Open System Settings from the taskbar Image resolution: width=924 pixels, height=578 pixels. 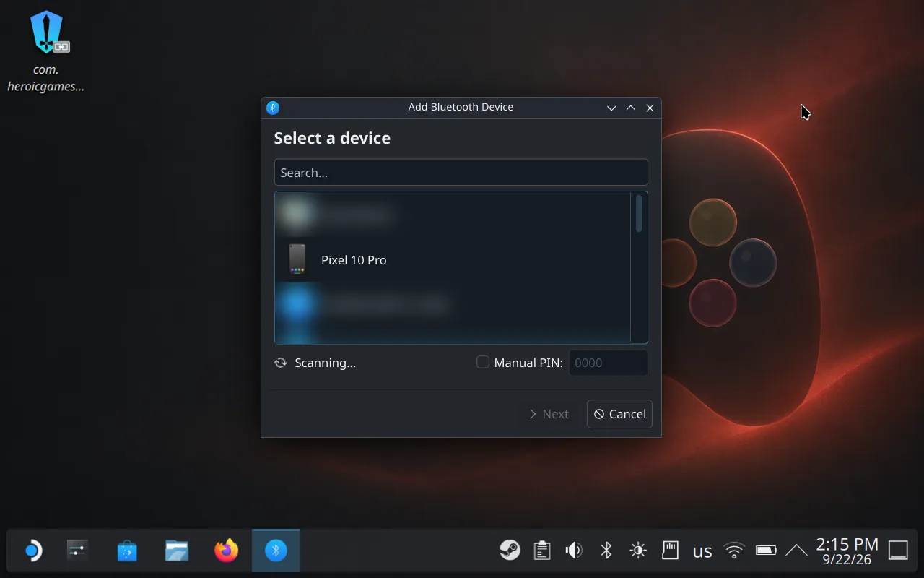(x=77, y=551)
